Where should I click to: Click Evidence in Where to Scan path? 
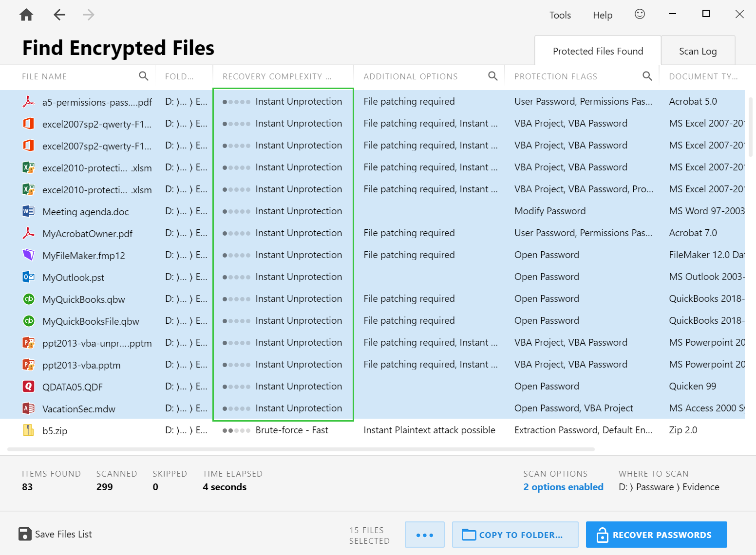(x=700, y=487)
